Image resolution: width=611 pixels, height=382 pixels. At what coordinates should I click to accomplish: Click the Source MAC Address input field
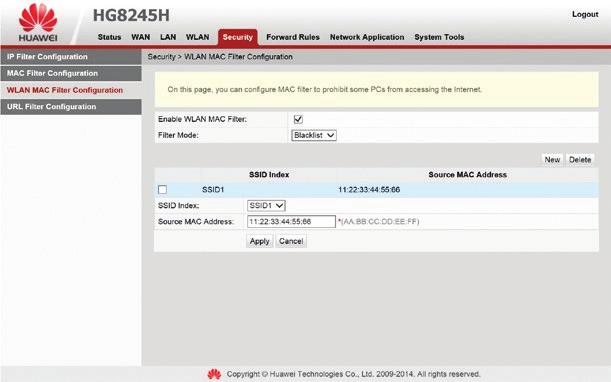[291, 221]
